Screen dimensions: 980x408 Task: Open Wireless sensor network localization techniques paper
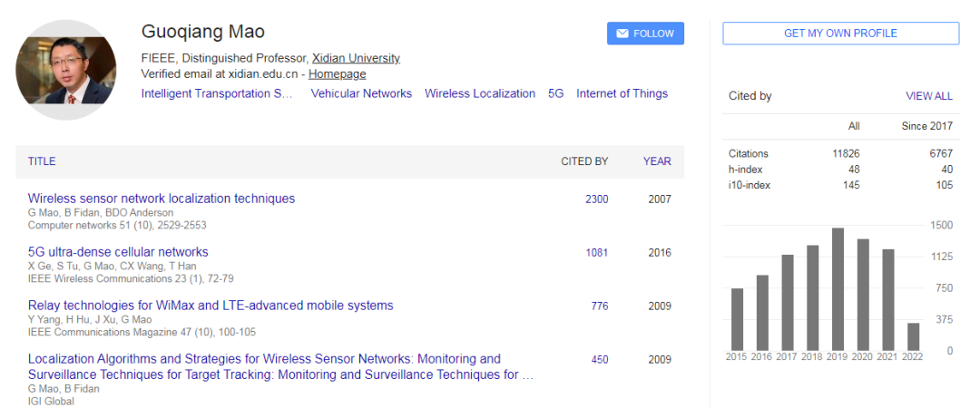pyautogui.click(x=162, y=199)
